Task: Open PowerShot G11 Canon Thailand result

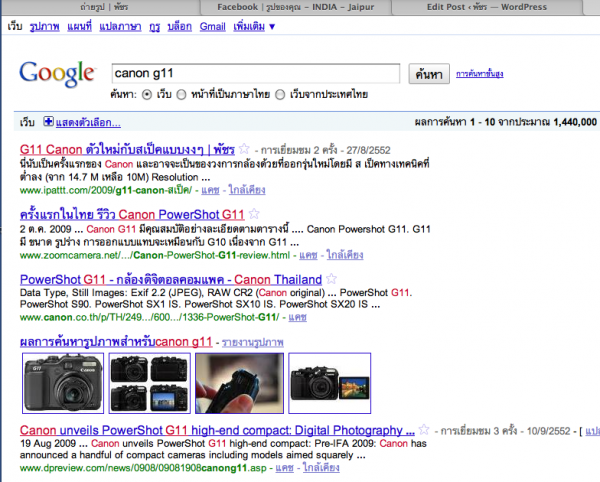Action: coord(171,280)
